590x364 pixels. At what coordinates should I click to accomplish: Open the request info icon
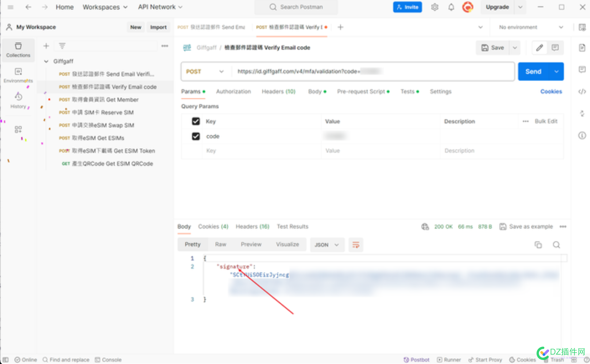pos(582,136)
